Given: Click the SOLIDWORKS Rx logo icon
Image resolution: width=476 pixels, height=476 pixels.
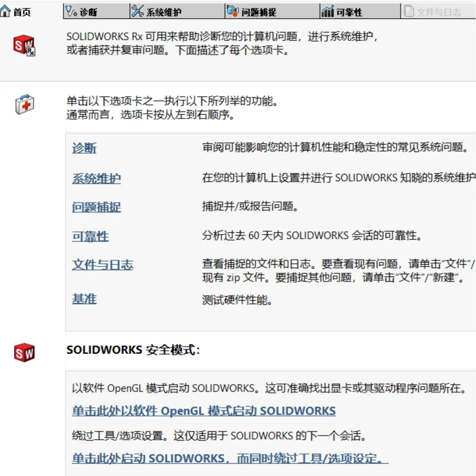Looking at the screenshot, I should pyautogui.click(x=24, y=45).
